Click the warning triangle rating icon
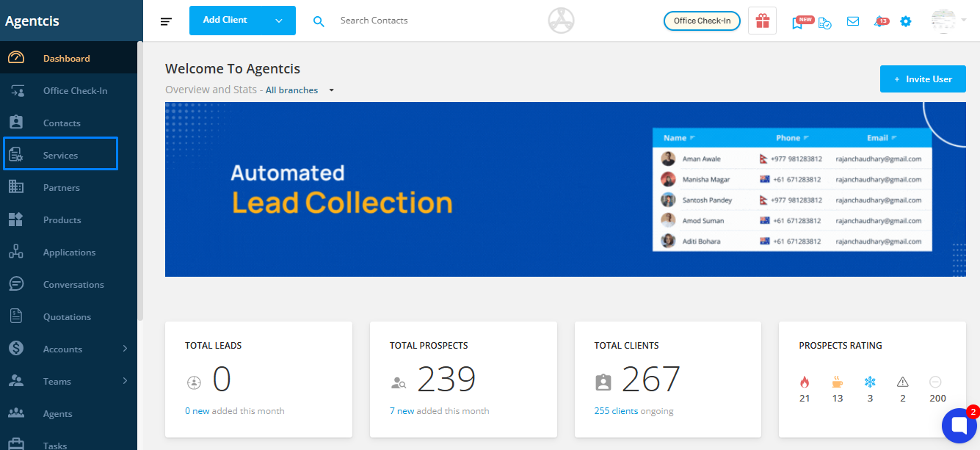980x450 pixels. 903,382
